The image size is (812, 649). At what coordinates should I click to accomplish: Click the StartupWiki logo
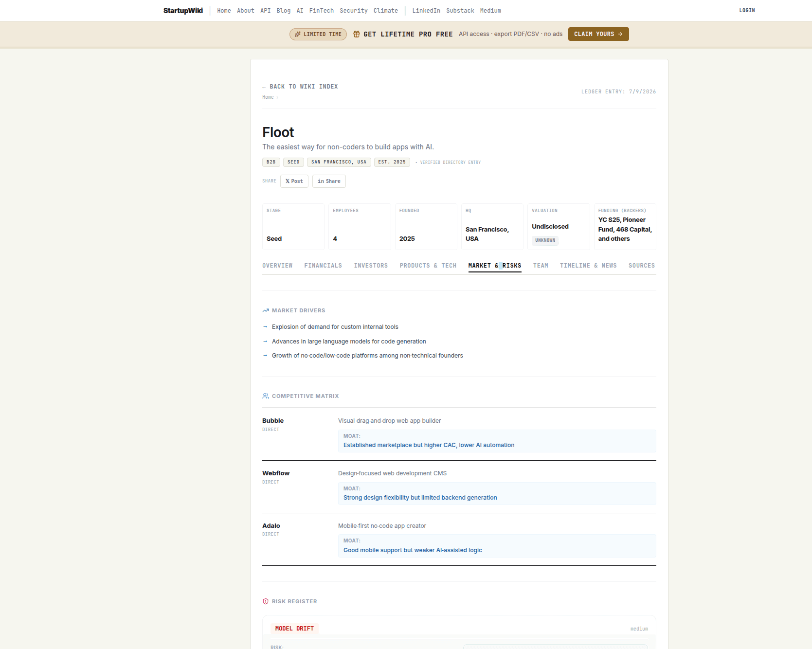(x=183, y=11)
